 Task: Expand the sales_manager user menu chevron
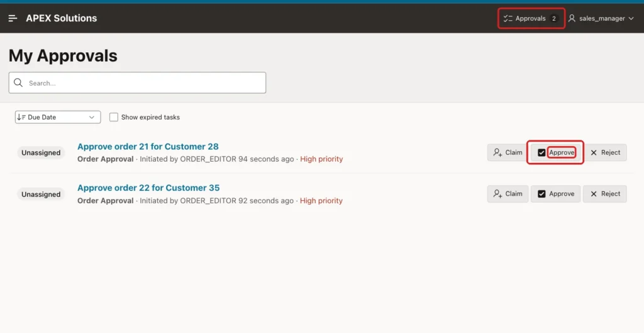click(631, 18)
